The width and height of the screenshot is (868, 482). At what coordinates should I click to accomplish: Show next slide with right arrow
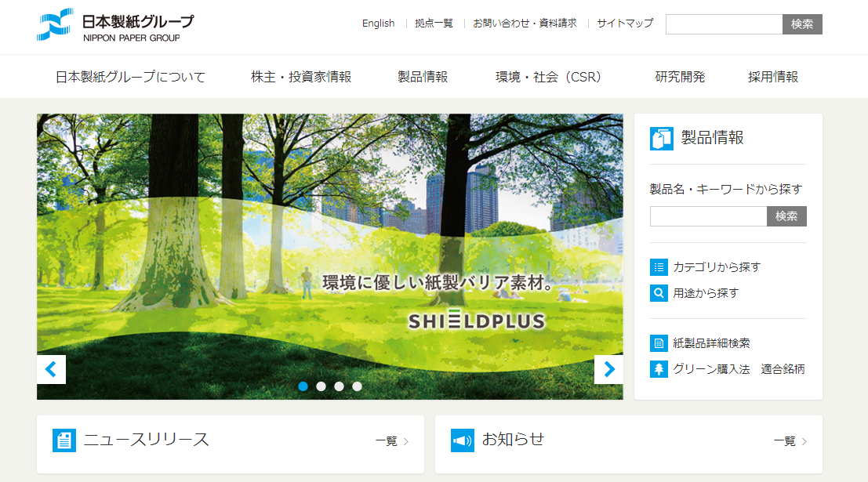pos(608,369)
